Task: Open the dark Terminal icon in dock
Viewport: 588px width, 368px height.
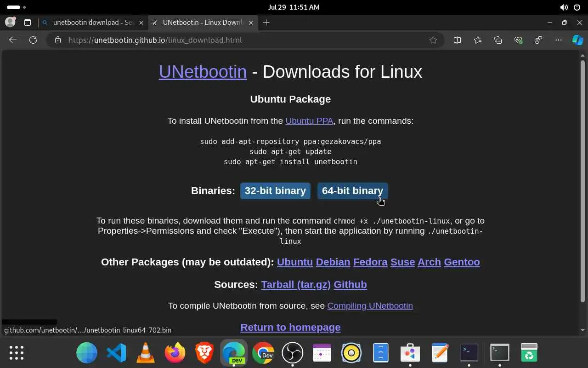Action: pos(469,353)
